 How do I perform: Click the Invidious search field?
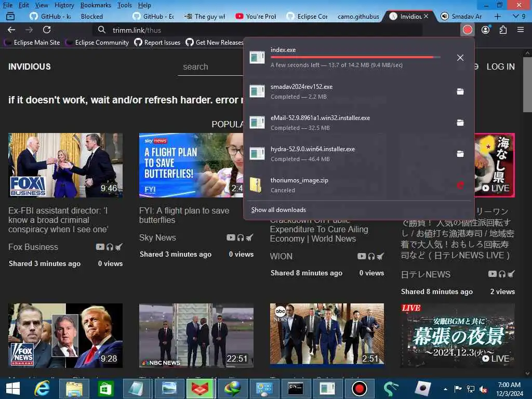(210, 67)
